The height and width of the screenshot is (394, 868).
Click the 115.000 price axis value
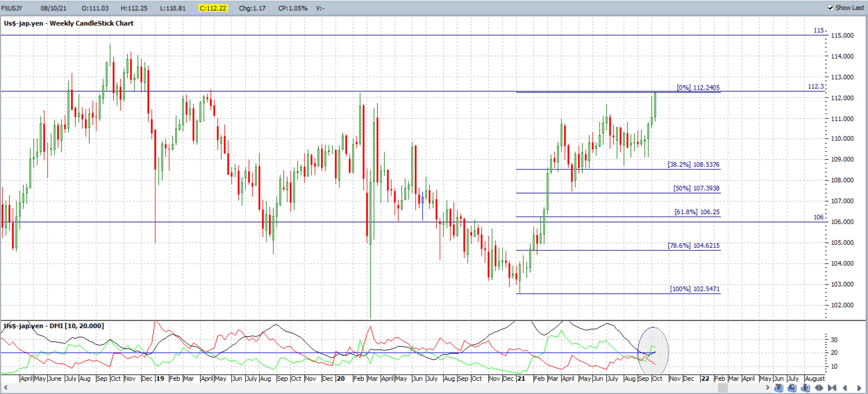[x=842, y=35]
